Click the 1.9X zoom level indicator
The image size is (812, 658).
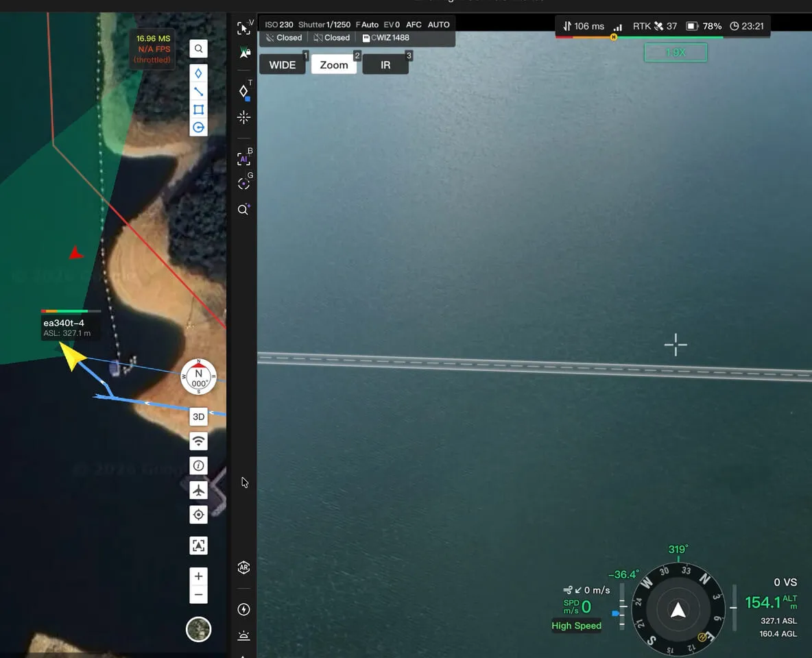coord(676,52)
